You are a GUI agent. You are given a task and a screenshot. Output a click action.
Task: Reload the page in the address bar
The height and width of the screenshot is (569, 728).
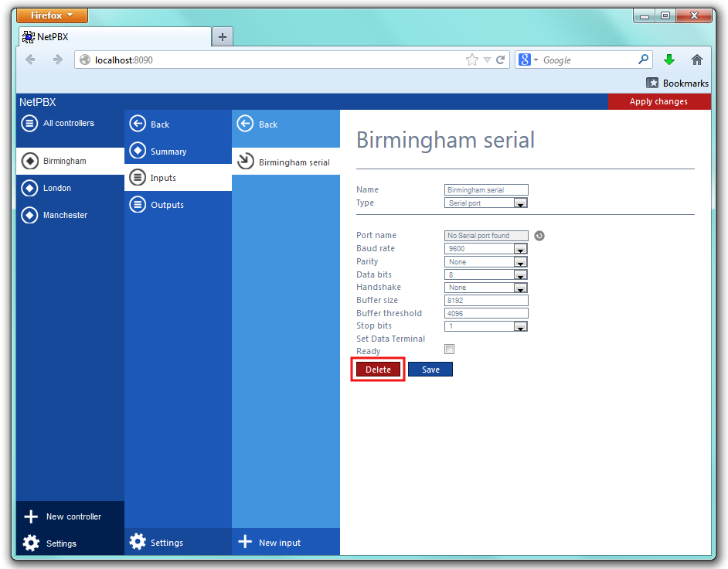501,60
